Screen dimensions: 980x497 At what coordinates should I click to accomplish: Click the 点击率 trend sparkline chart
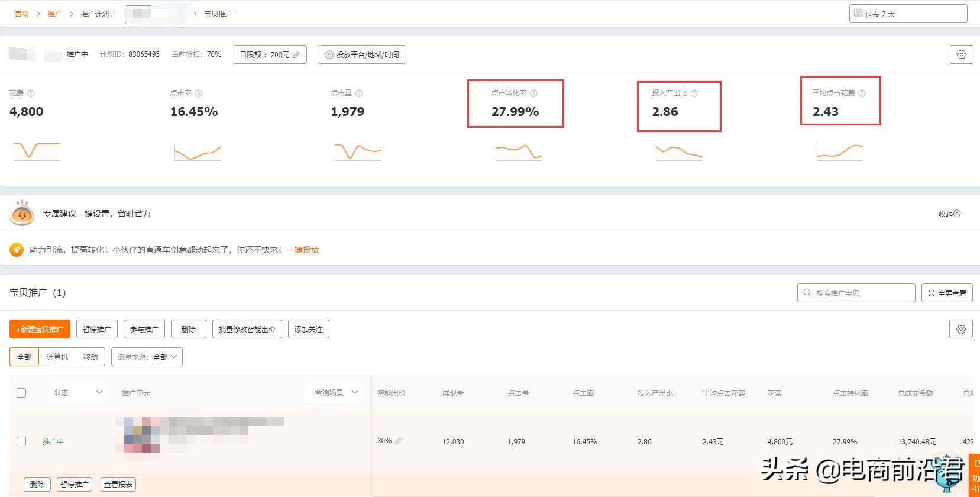pyautogui.click(x=198, y=152)
